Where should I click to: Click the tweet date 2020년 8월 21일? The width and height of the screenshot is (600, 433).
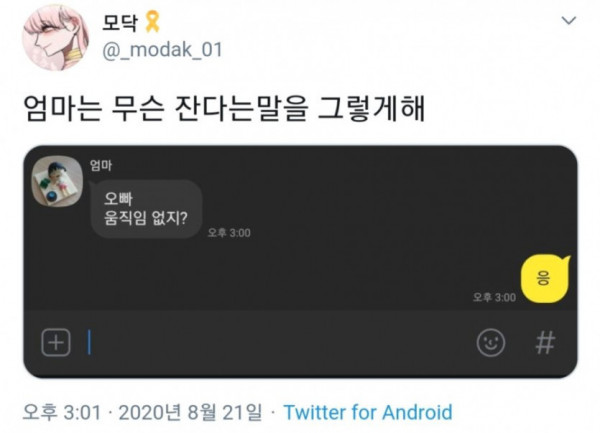[x=191, y=413]
